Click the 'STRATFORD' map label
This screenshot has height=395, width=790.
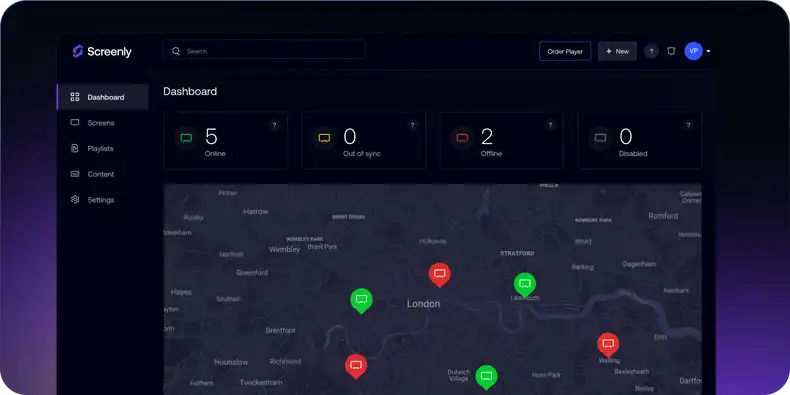pyautogui.click(x=517, y=253)
